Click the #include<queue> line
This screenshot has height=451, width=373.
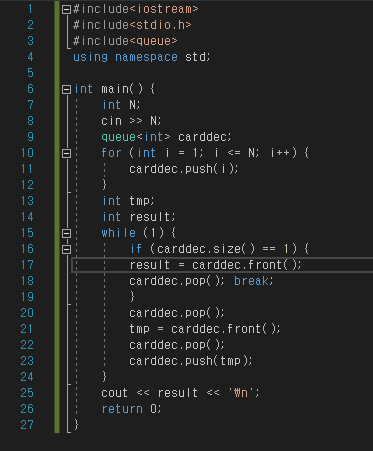click(125, 41)
